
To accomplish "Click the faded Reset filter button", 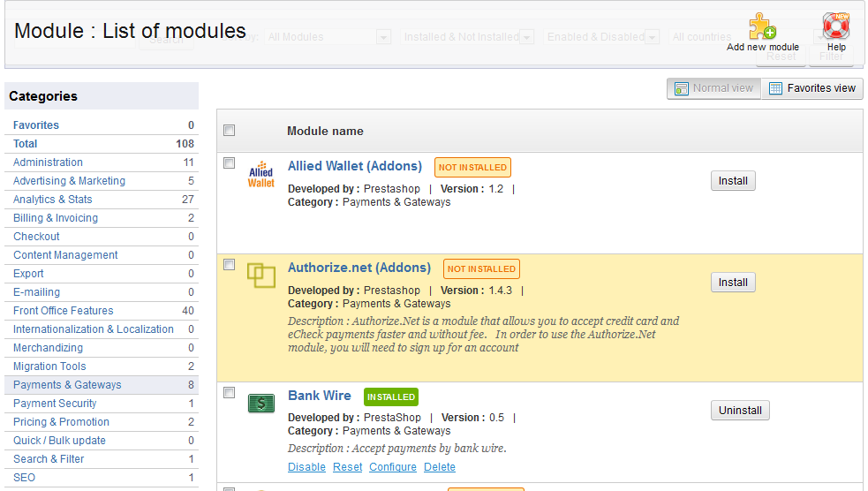I will pyautogui.click(x=781, y=57).
